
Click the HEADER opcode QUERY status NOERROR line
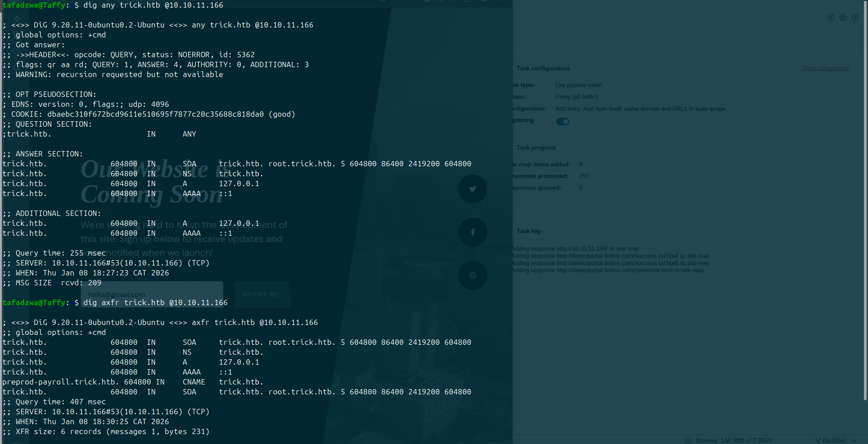[129, 55]
